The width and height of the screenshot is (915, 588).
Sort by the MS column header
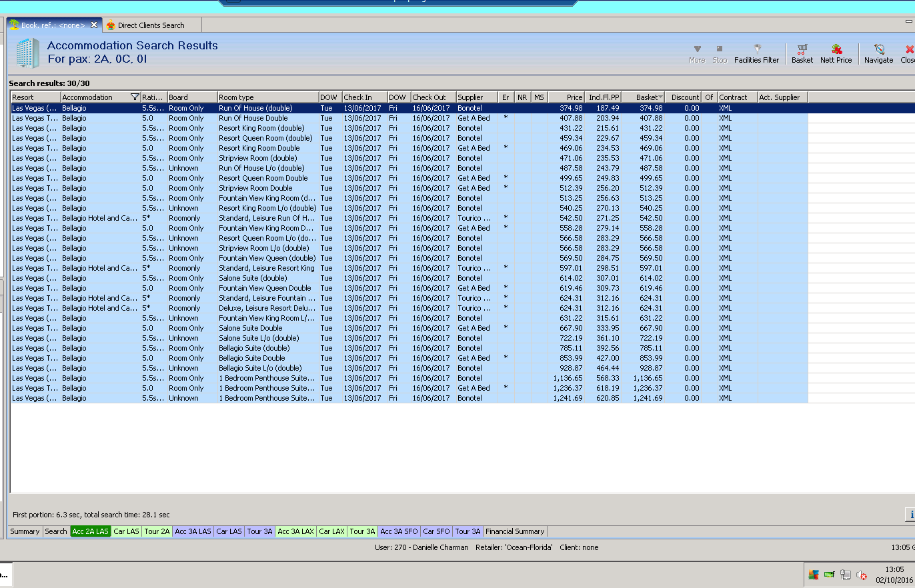[x=539, y=97]
